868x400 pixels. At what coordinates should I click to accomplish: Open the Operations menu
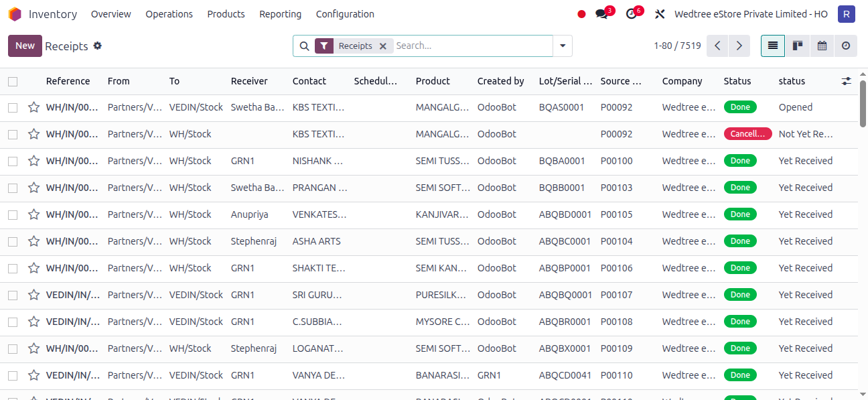pyautogui.click(x=169, y=13)
